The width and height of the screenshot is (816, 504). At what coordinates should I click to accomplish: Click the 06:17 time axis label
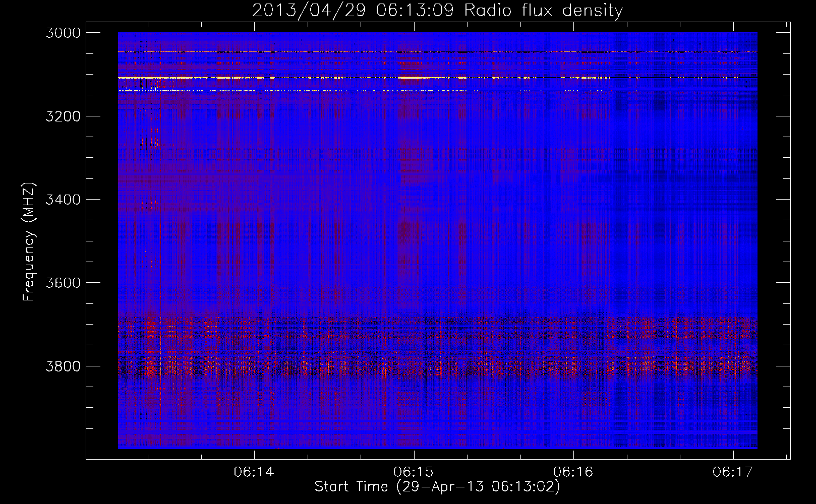coord(733,472)
